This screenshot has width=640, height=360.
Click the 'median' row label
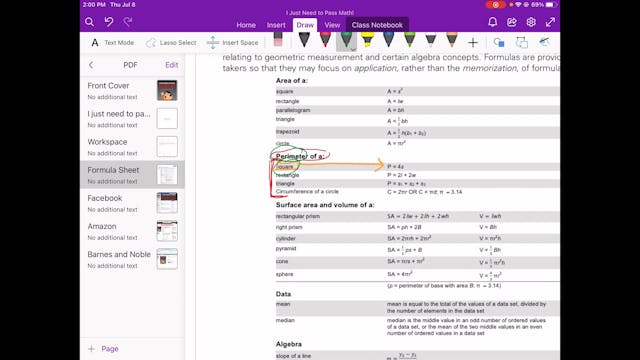pyautogui.click(x=285, y=320)
